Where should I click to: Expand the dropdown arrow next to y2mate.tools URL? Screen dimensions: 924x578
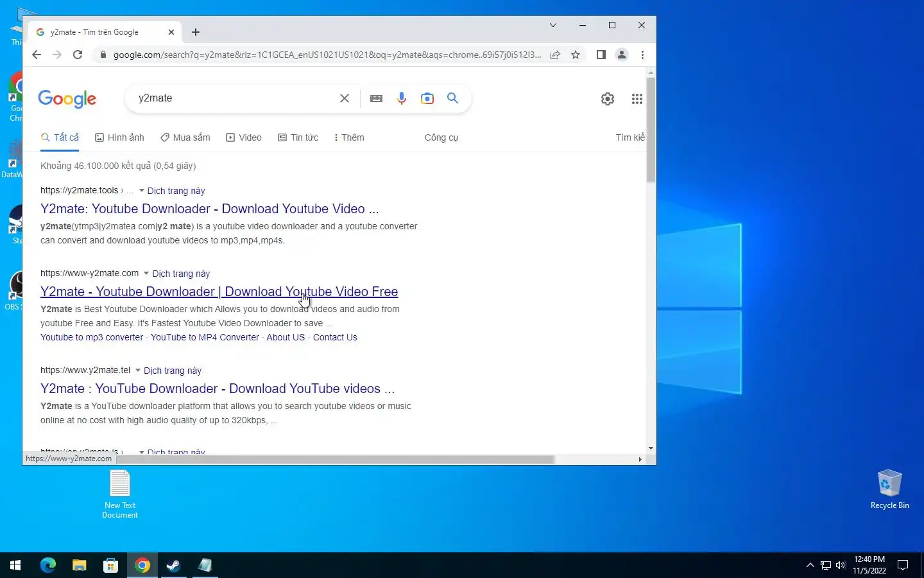coord(142,191)
